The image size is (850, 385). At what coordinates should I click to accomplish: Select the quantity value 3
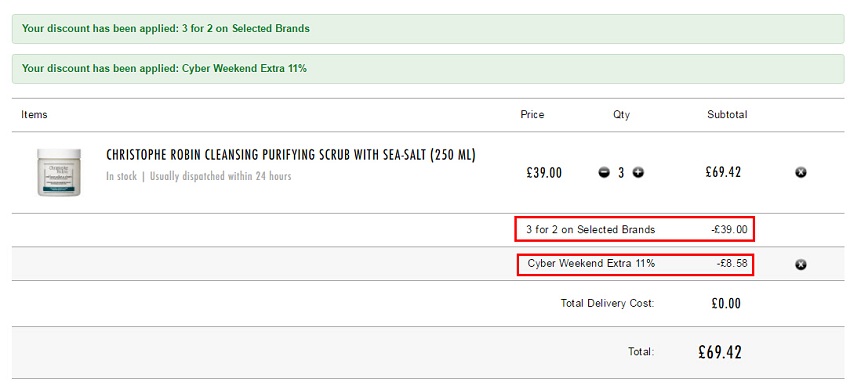pos(621,173)
